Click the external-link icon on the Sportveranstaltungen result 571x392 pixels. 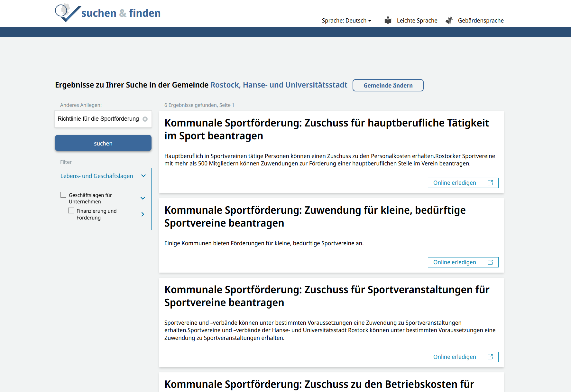point(490,357)
